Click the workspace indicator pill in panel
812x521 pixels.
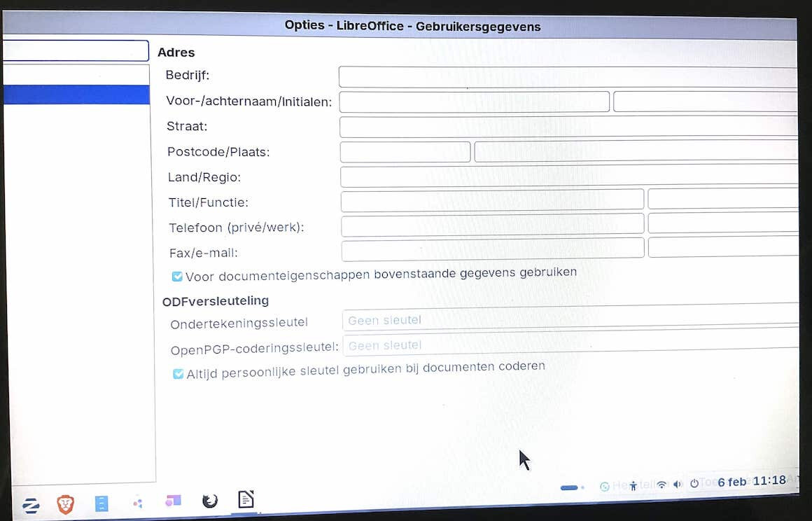[570, 487]
